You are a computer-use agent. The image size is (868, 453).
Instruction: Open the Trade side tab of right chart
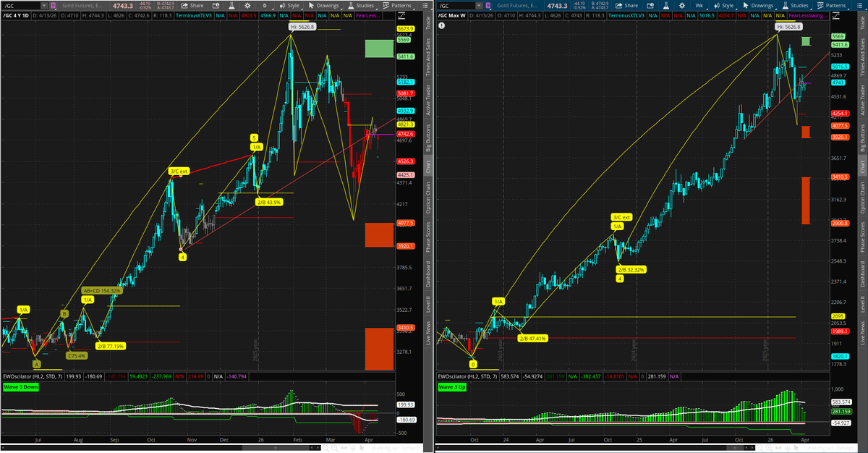(x=862, y=22)
